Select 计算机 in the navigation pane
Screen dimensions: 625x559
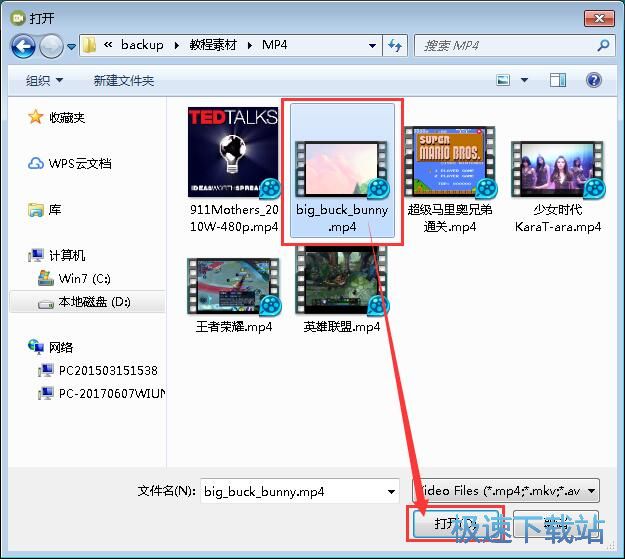(x=67, y=255)
